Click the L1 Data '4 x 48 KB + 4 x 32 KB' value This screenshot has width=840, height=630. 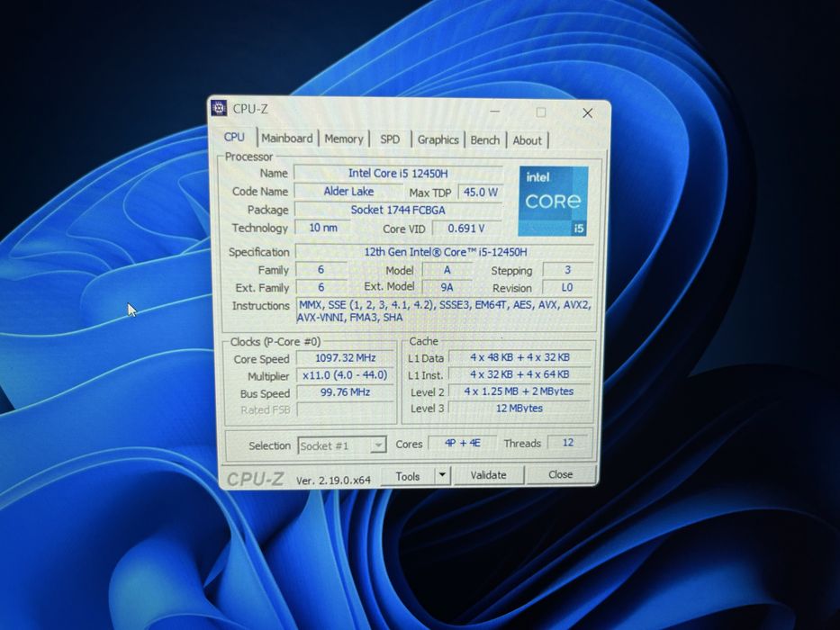(x=519, y=357)
